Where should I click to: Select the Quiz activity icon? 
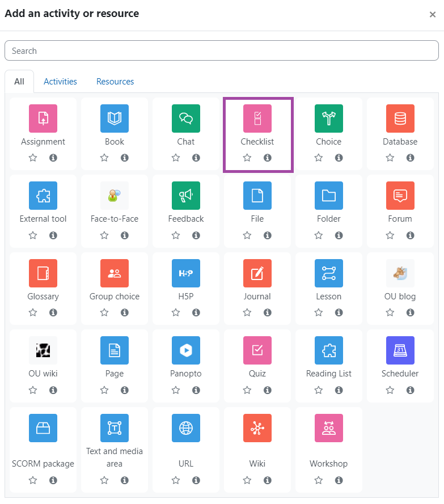(257, 350)
